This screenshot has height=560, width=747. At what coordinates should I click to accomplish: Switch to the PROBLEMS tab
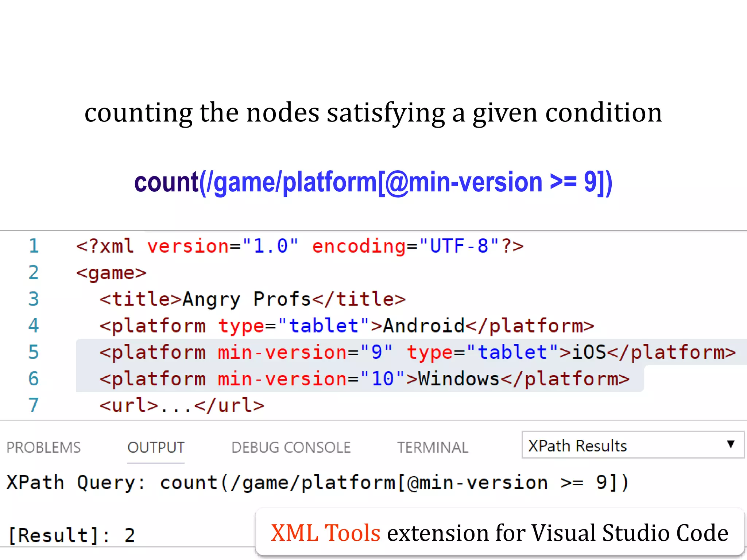pos(43,447)
